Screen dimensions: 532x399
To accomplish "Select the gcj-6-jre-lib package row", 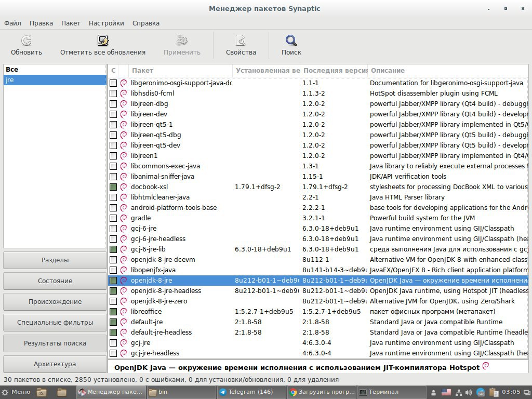I will click(x=318, y=249).
